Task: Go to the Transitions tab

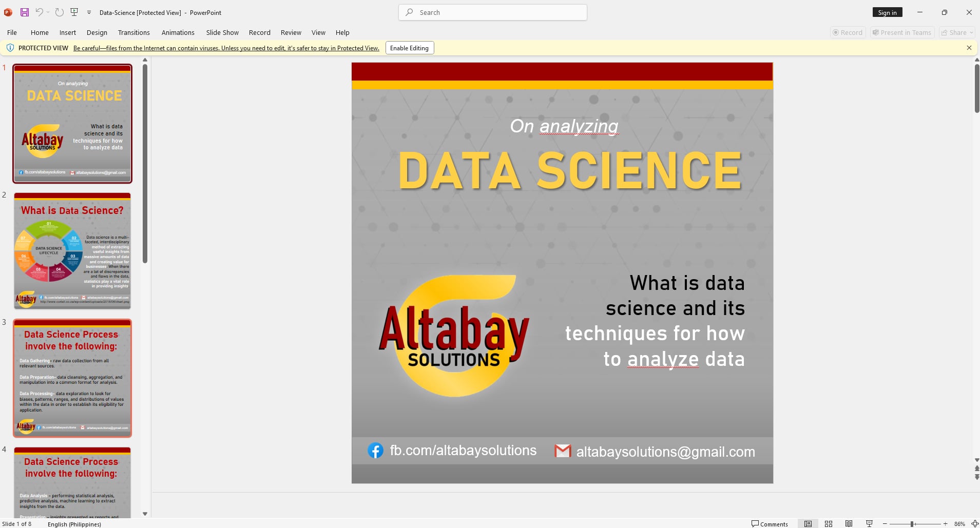Action: click(134, 32)
